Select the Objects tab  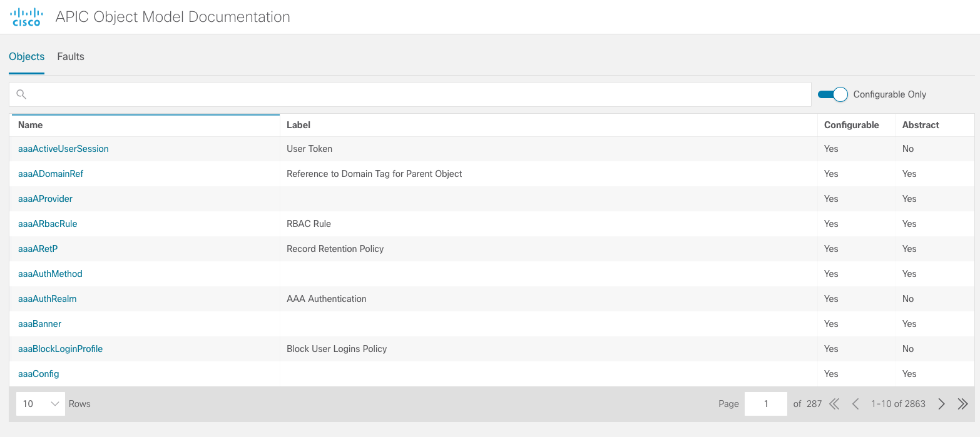(27, 56)
